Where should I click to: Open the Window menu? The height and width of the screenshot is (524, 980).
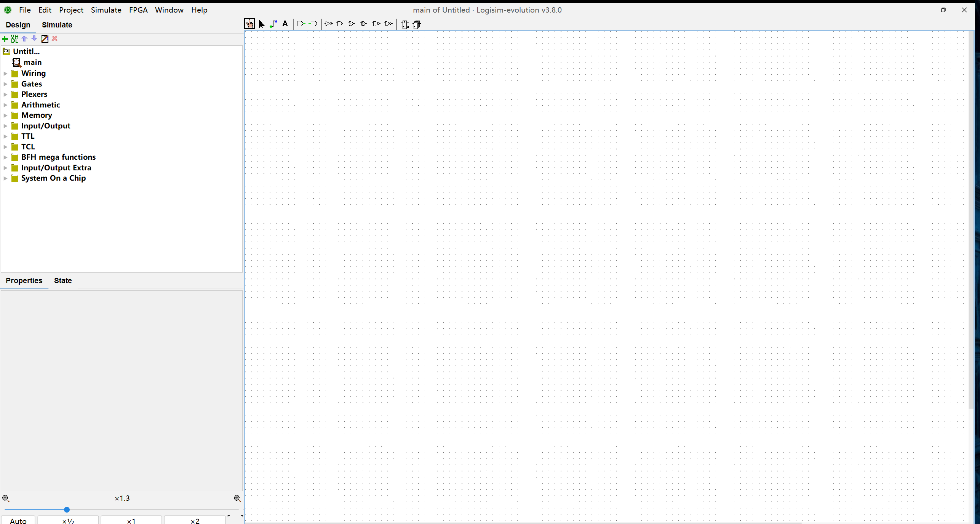pos(169,10)
